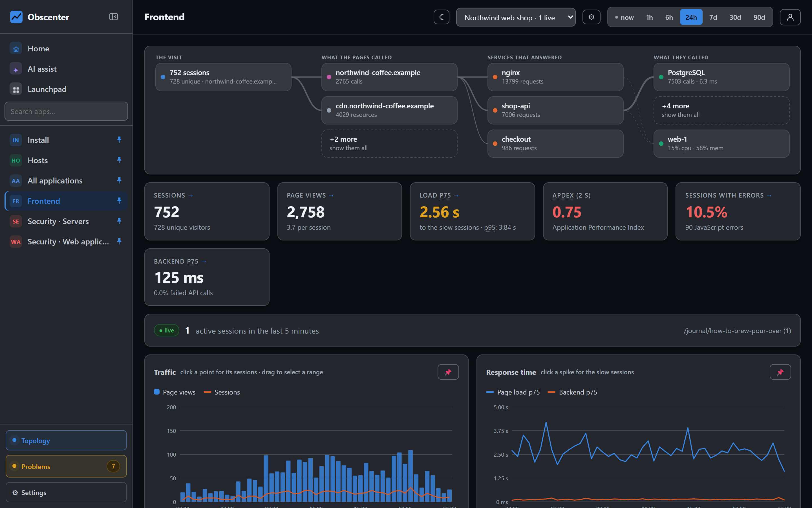812x508 pixels.
Task: Select the 24h time range
Action: [x=691, y=17]
